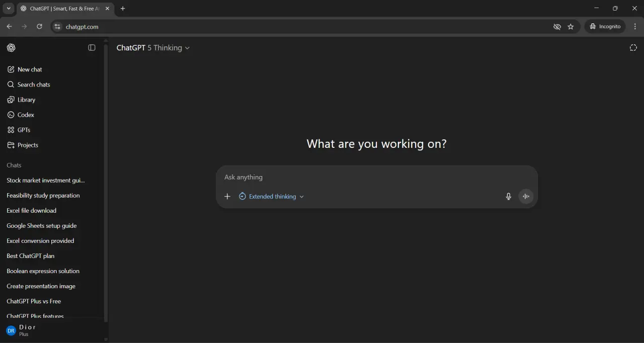Open the tab search dropdown arrow

[x=9, y=9]
